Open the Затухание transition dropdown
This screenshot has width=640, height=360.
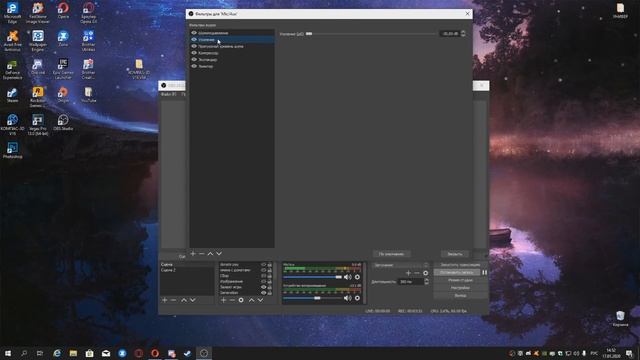pos(400,265)
